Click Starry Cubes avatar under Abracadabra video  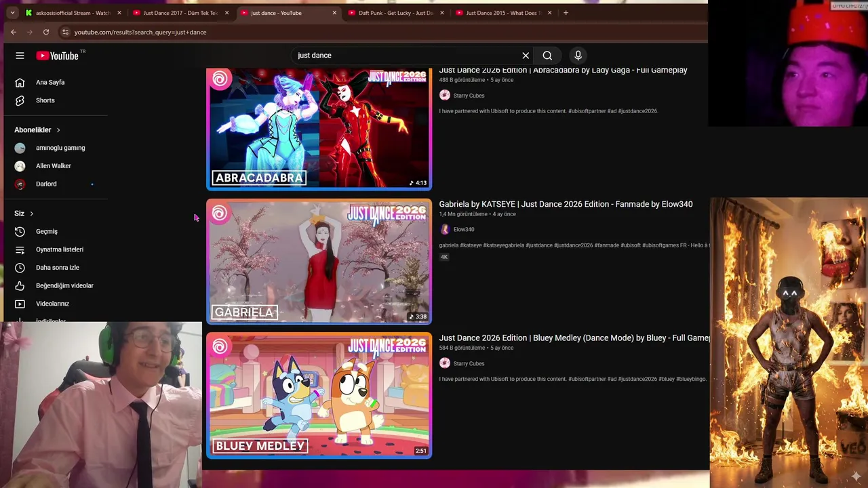pos(445,96)
